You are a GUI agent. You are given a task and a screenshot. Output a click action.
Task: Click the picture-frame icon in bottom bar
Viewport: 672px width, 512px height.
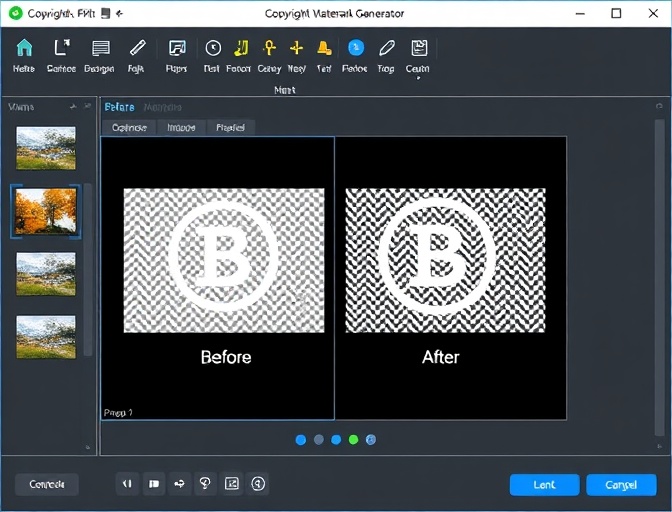click(231, 484)
